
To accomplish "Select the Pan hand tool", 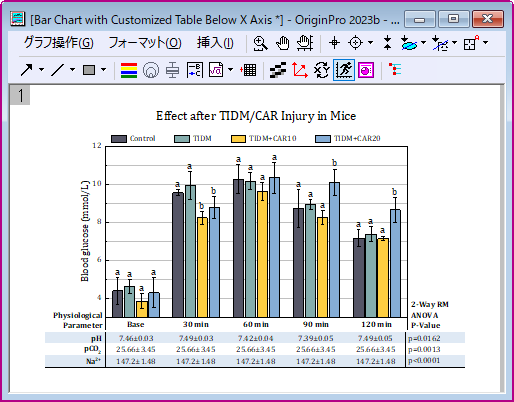I will click(x=283, y=43).
